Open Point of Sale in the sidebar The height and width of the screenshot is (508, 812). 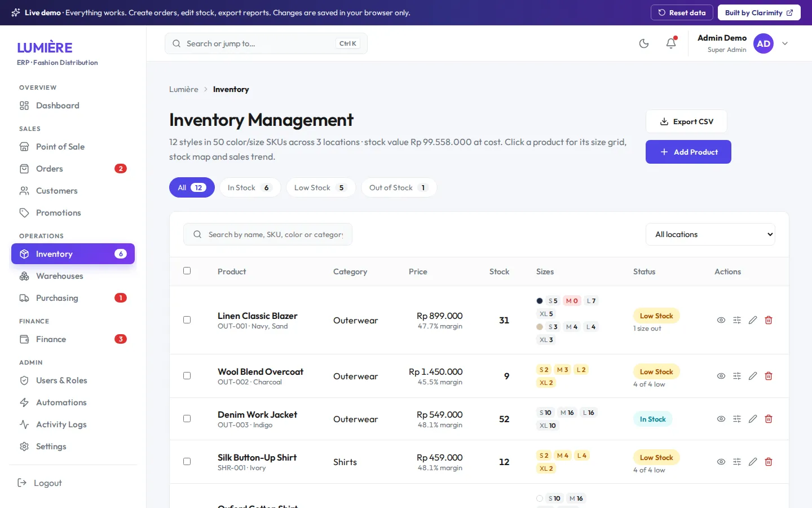tap(73, 147)
